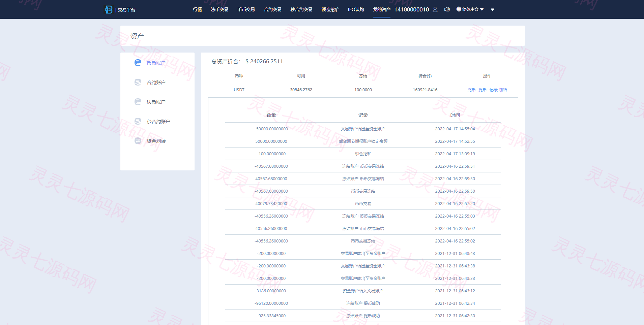Viewport: 644px width, 325px height.
Task: Click the platform logo icon
Action: coord(108,9)
